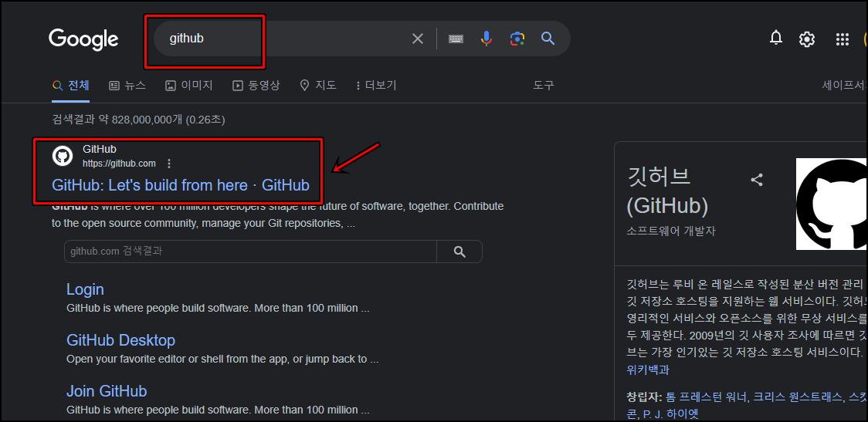Open the GitHub Desktop sitelink
The height and width of the screenshot is (422, 868).
120,339
